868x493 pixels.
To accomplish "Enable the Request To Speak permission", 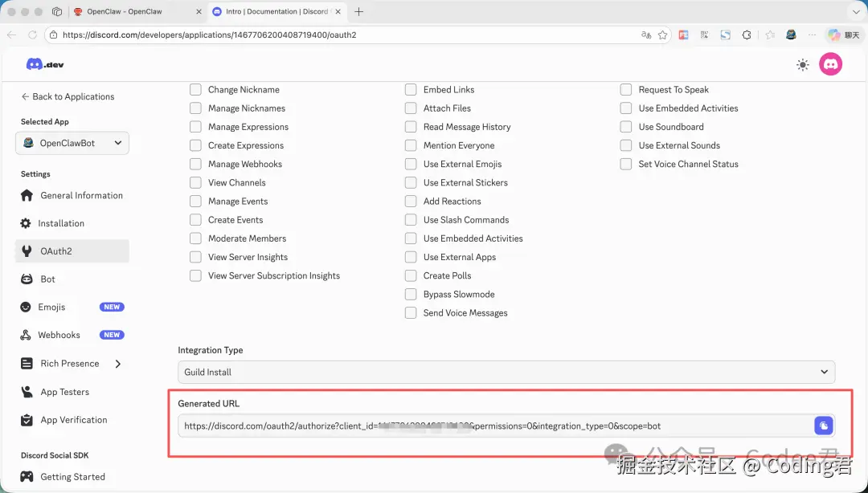I will [x=625, y=90].
